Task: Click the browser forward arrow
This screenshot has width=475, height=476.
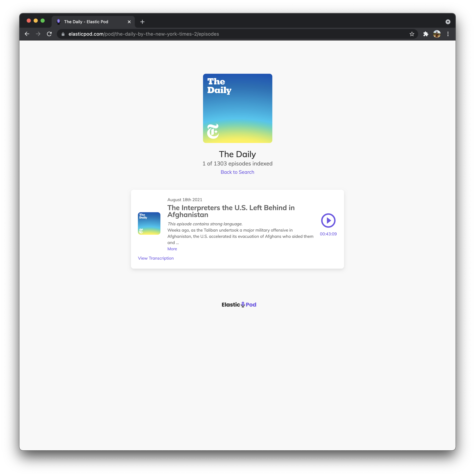Action: [38, 34]
